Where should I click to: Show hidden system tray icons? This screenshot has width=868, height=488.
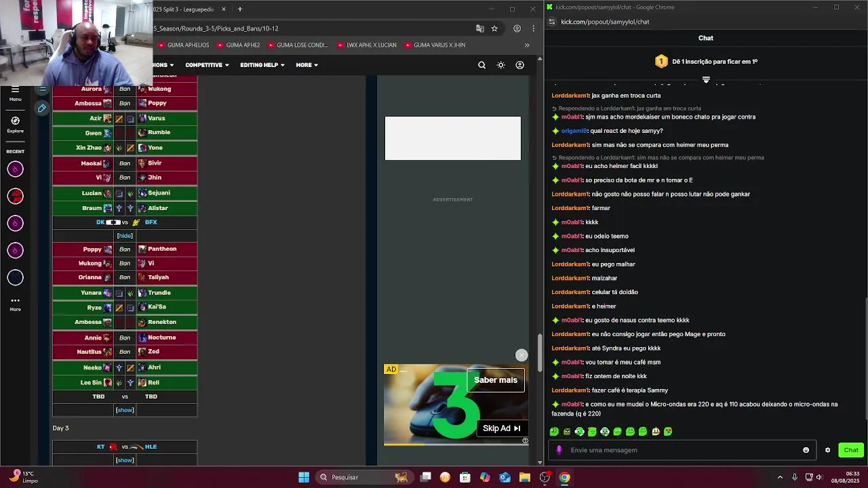point(780,477)
